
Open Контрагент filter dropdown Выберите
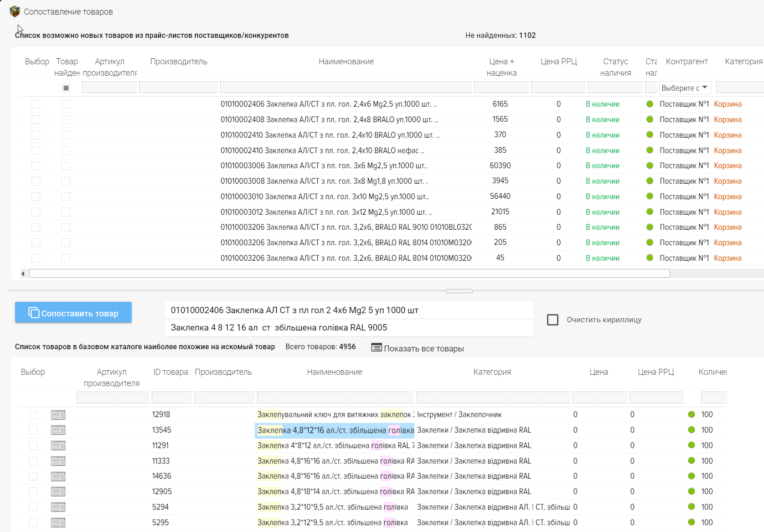click(685, 88)
